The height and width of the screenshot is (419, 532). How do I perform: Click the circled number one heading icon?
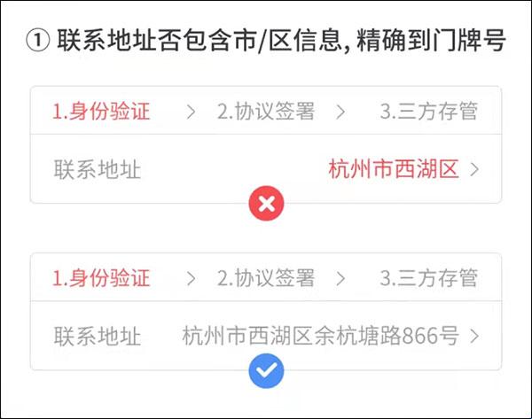(37, 41)
